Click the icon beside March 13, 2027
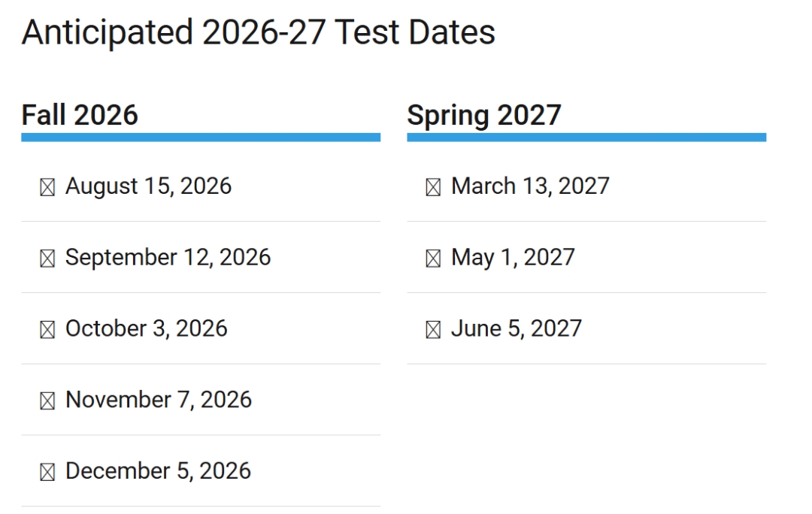Image resolution: width=812 pixels, height=514 pixels. 433,188
